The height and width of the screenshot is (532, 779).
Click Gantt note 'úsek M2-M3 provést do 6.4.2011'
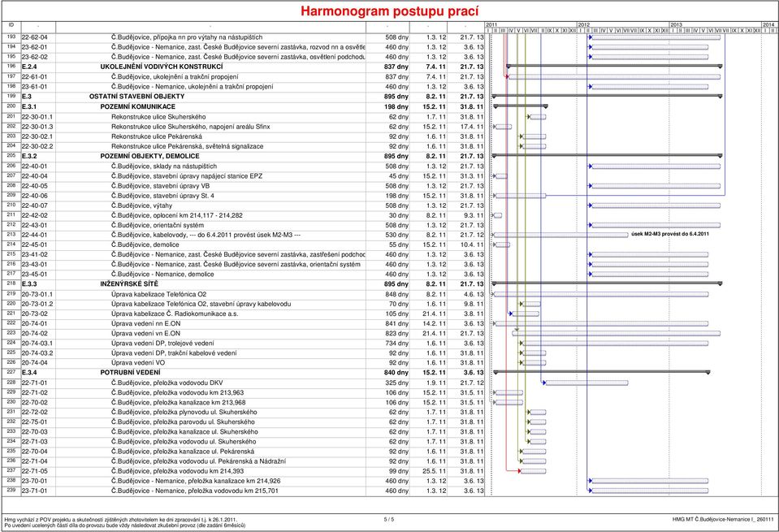(670, 233)
